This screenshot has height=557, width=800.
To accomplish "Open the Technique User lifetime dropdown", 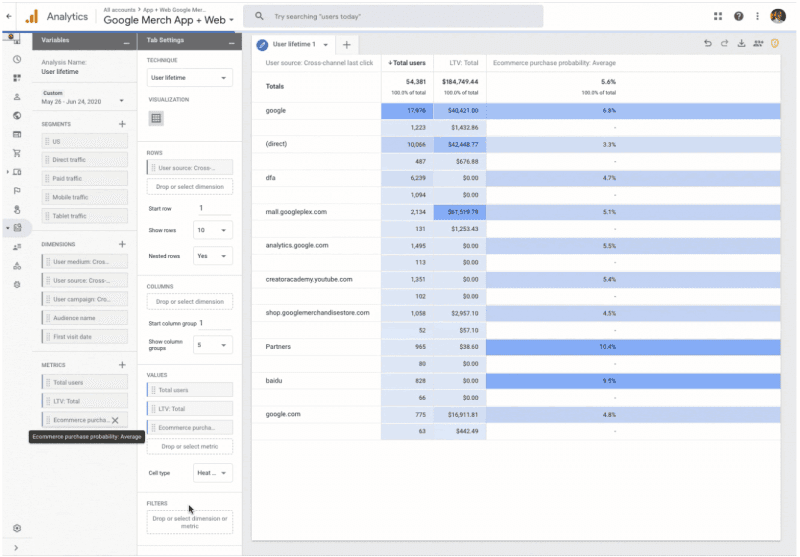I will (x=189, y=78).
